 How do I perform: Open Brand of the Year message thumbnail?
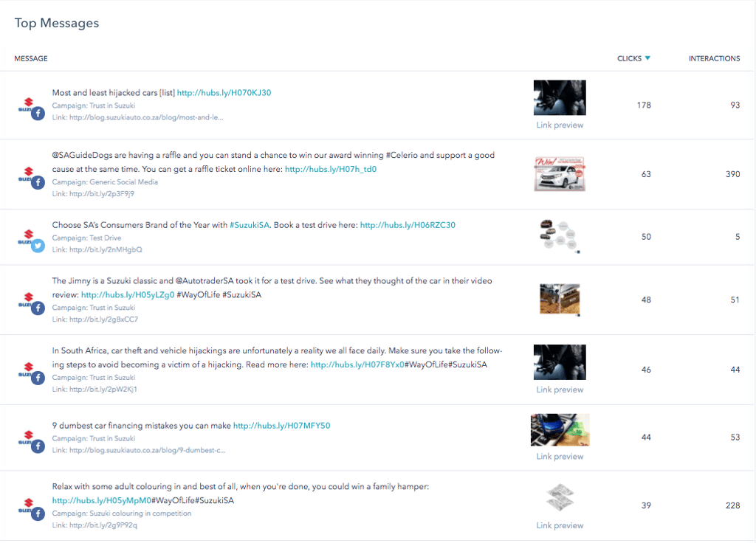pos(560,236)
